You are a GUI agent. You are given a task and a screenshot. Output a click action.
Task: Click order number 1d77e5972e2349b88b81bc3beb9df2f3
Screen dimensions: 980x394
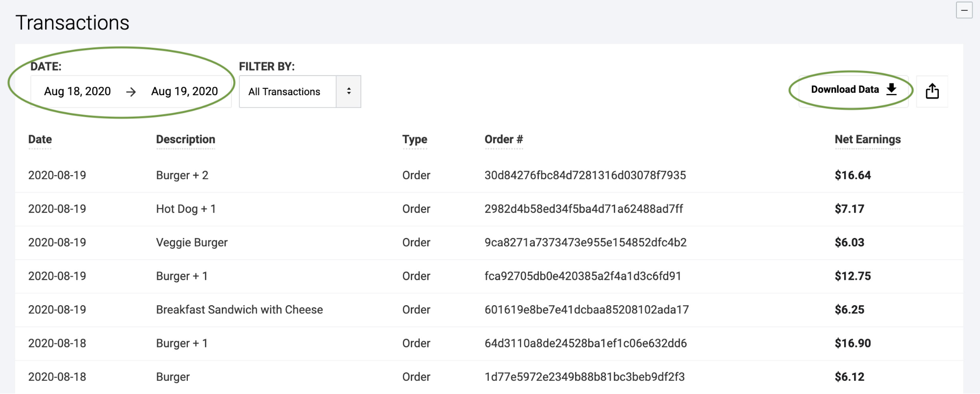[585, 377]
